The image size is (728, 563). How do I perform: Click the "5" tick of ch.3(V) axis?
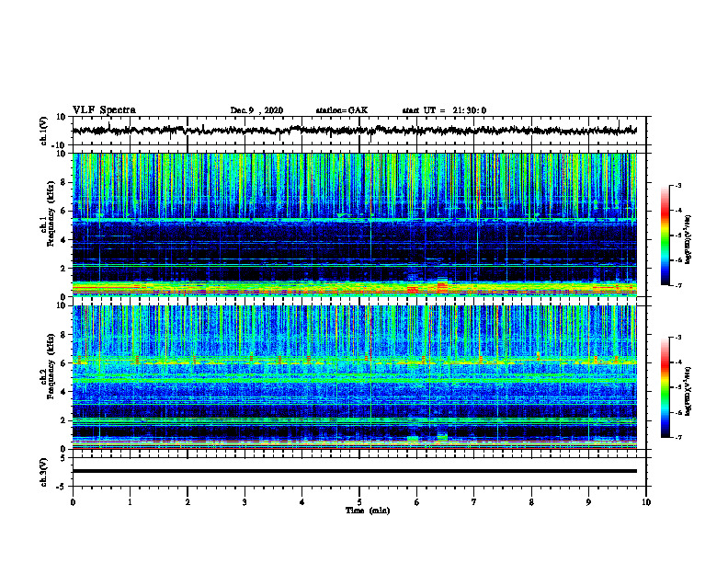click(63, 457)
